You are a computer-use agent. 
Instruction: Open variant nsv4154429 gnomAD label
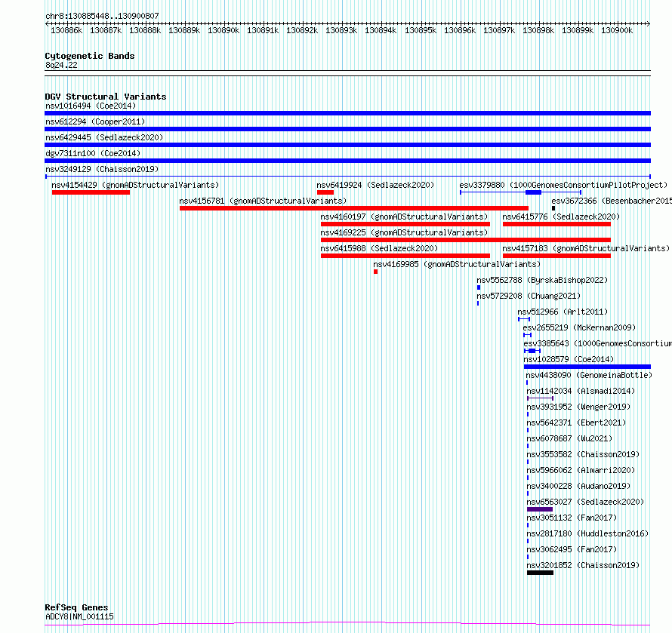135,185
